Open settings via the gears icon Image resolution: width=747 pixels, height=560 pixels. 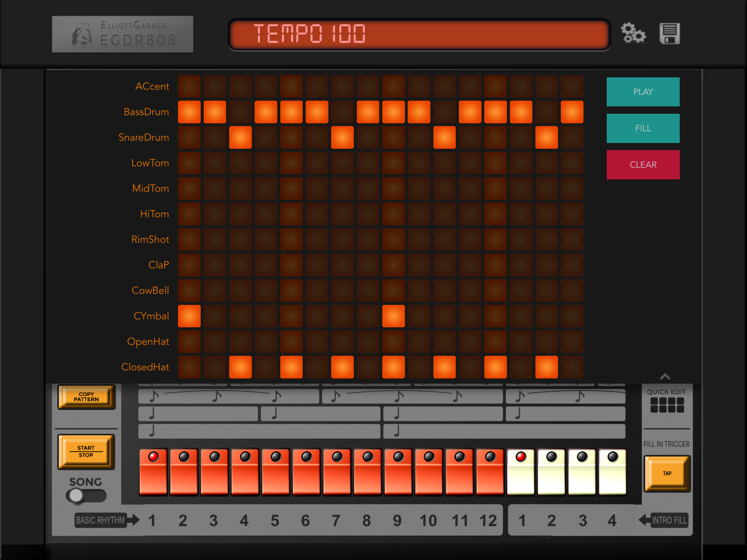tap(633, 33)
